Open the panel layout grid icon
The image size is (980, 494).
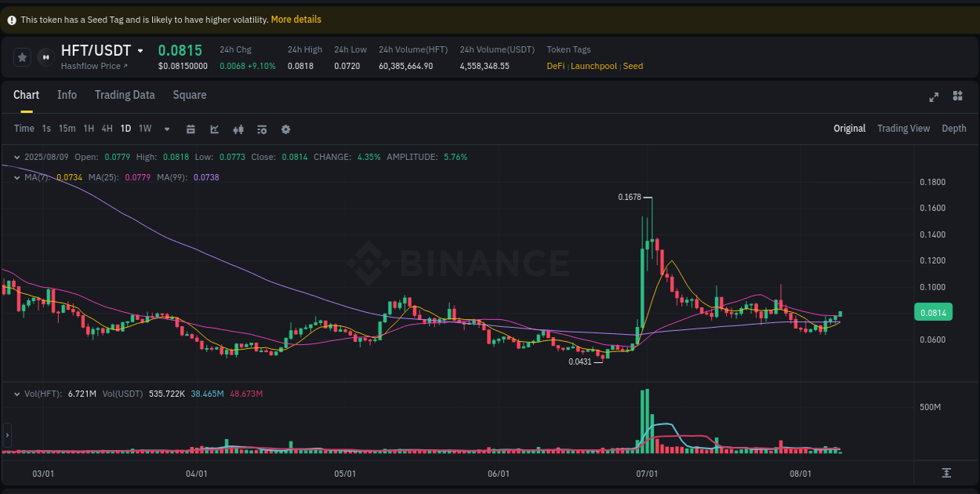pos(957,96)
